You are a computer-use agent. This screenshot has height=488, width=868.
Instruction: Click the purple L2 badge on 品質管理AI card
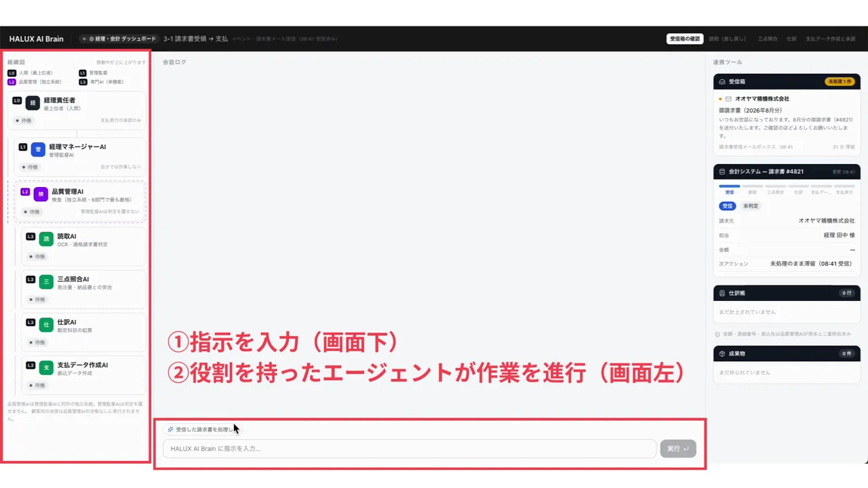pyautogui.click(x=25, y=192)
